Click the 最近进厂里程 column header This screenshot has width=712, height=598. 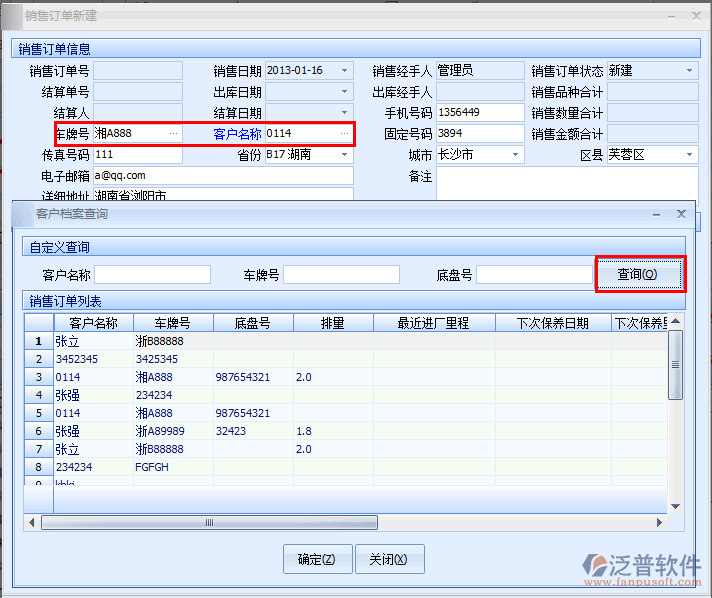433,323
